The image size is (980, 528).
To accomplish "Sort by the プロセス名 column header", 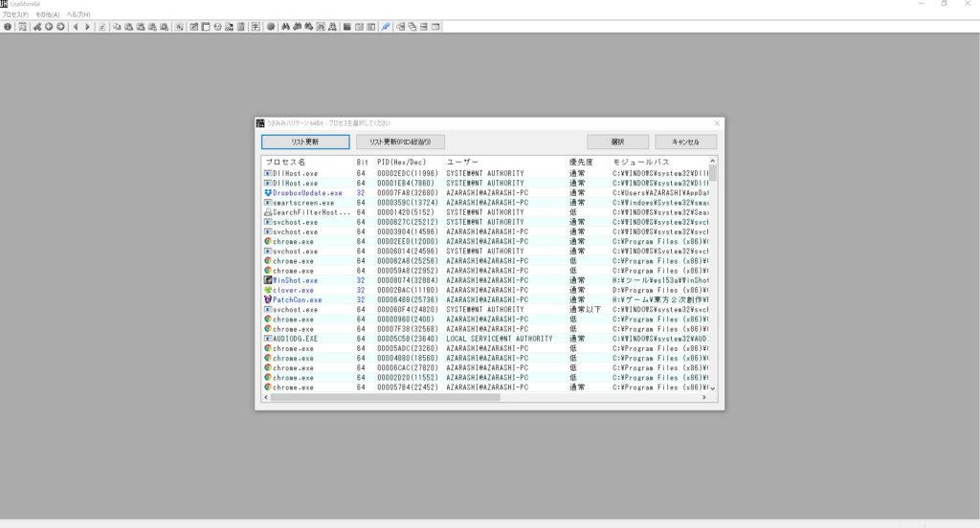I will click(x=307, y=162).
